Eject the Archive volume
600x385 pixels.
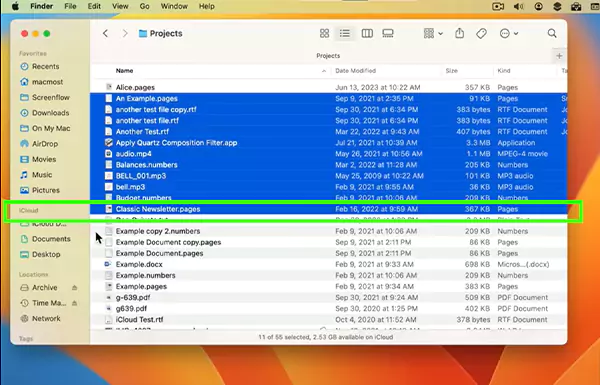pyautogui.click(x=75, y=287)
